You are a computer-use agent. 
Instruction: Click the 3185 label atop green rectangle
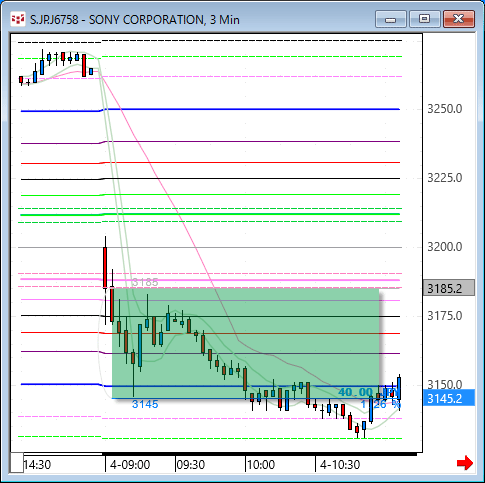tap(145, 282)
